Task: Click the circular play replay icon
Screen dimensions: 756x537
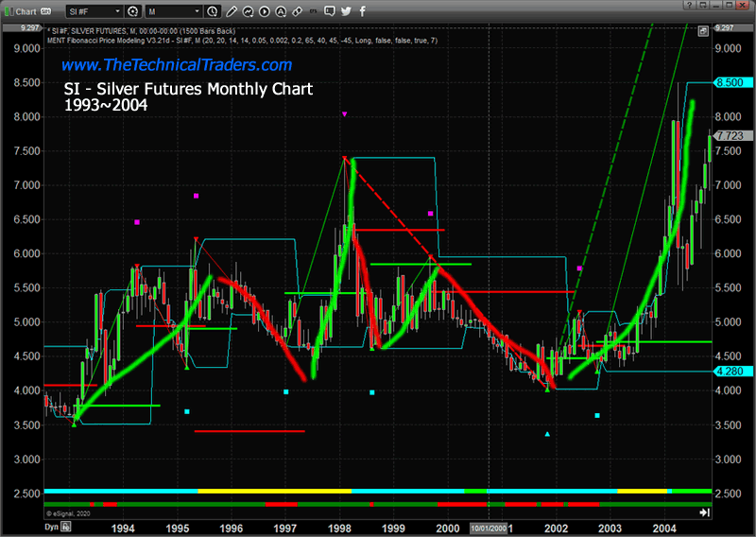Action: point(264,11)
